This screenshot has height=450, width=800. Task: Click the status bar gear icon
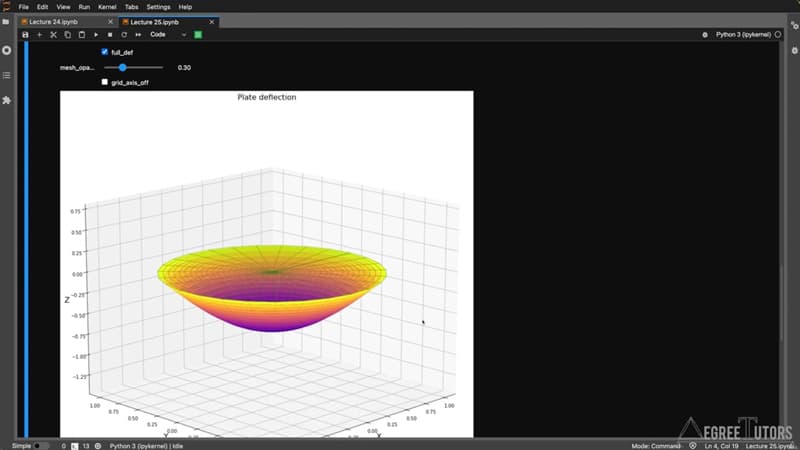(x=97, y=446)
